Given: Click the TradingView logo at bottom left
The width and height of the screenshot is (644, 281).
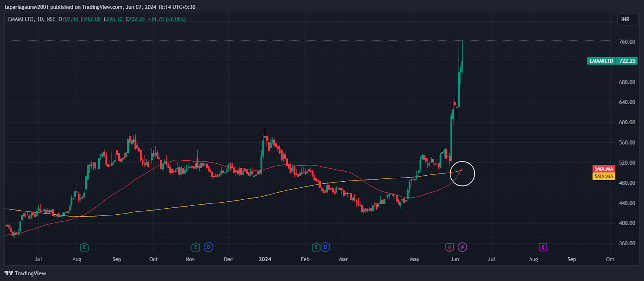Looking at the screenshot, I should coord(25,273).
